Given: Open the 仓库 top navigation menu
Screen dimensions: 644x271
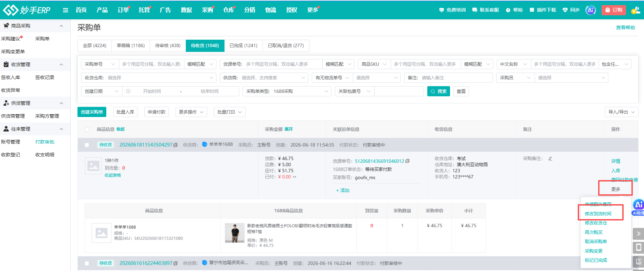Looking at the screenshot, I should tap(229, 10).
